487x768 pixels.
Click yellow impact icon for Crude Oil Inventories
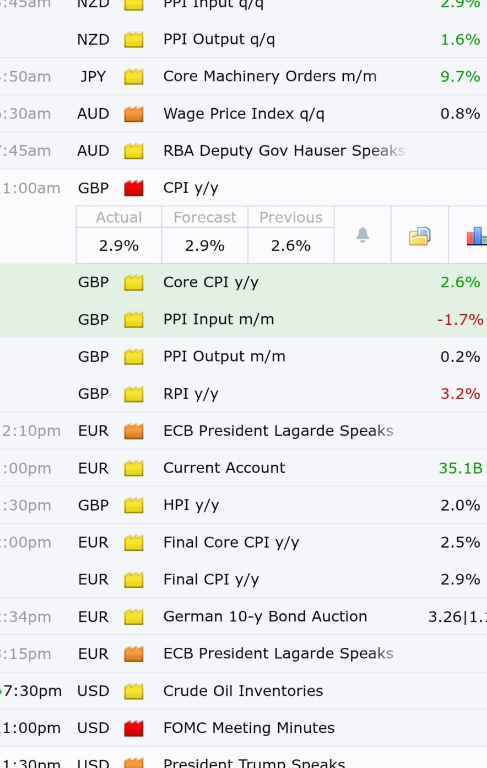134,691
